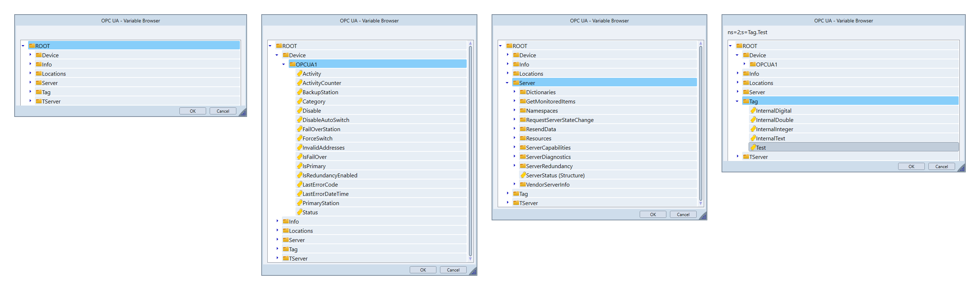The width and height of the screenshot is (980, 290).
Task: Click OK in the first Variable Browser window
Action: pos(193,111)
